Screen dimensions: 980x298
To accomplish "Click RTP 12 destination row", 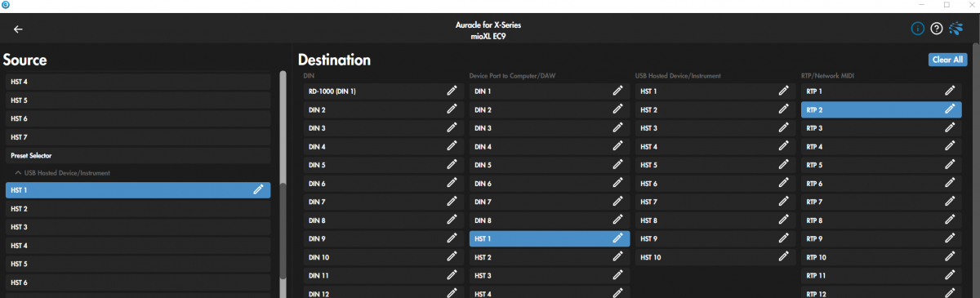I will coord(881,293).
